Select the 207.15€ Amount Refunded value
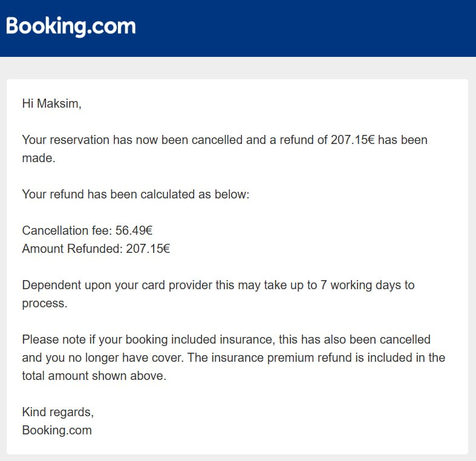Screen dimensions: 476x461 pos(148,249)
